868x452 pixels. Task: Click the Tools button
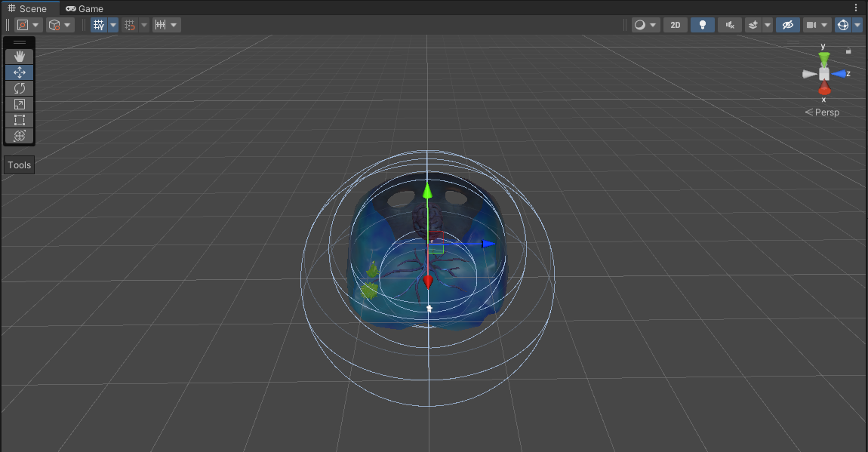point(20,165)
